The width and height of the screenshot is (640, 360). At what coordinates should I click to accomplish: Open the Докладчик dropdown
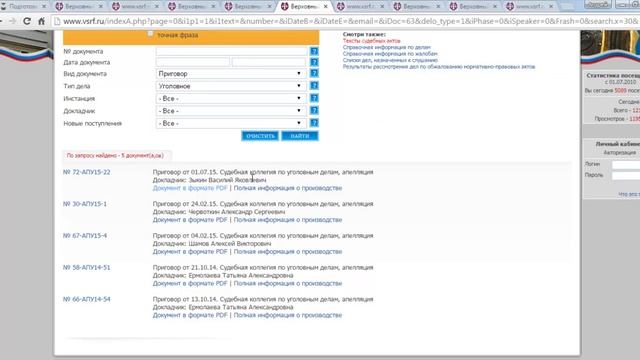231,111
